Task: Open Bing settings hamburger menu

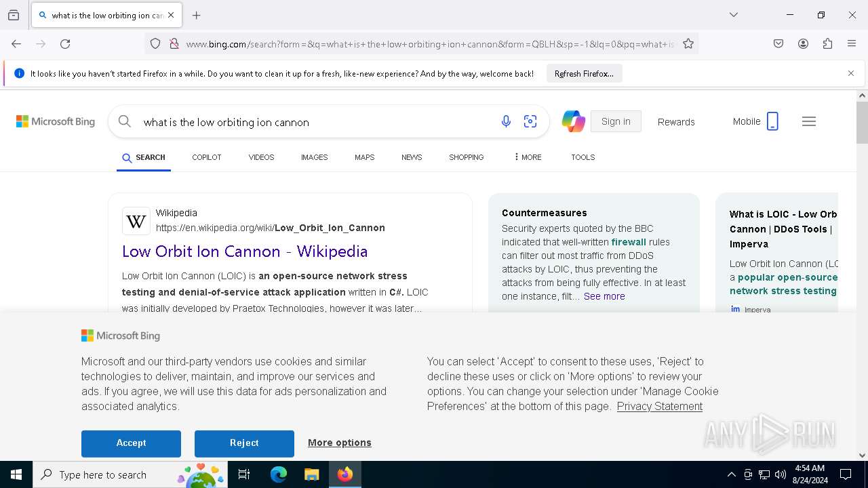Action: click(809, 121)
